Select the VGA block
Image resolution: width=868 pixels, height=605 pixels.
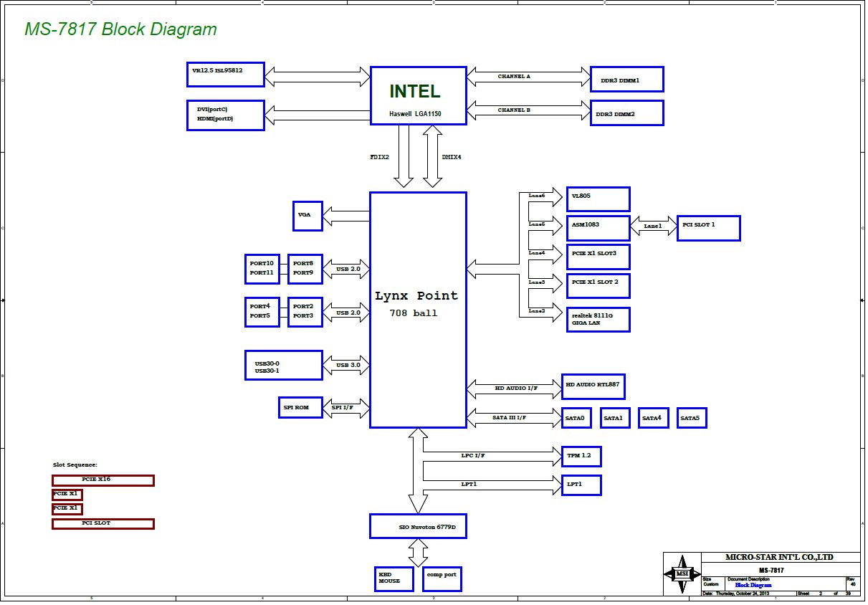[x=308, y=216]
